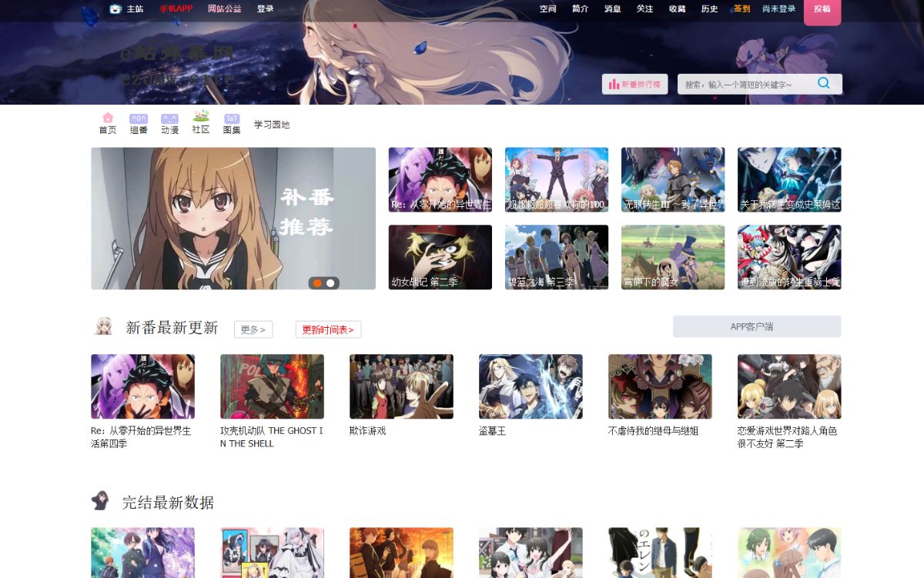Go to 首页 via house icon
The width and height of the screenshot is (924, 578).
[108, 124]
